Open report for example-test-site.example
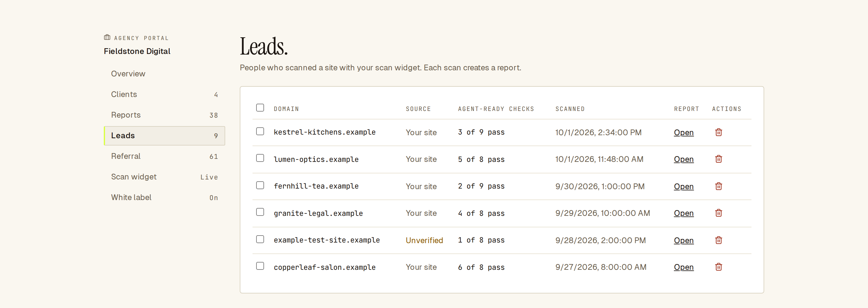The image size is (868, 308). (x=684, y=241)
